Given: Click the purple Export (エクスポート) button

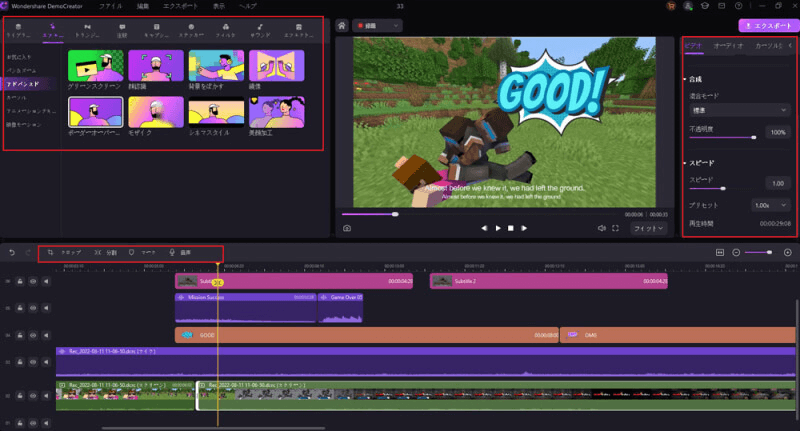Looking at the screenshot, I should pos(767,26).
